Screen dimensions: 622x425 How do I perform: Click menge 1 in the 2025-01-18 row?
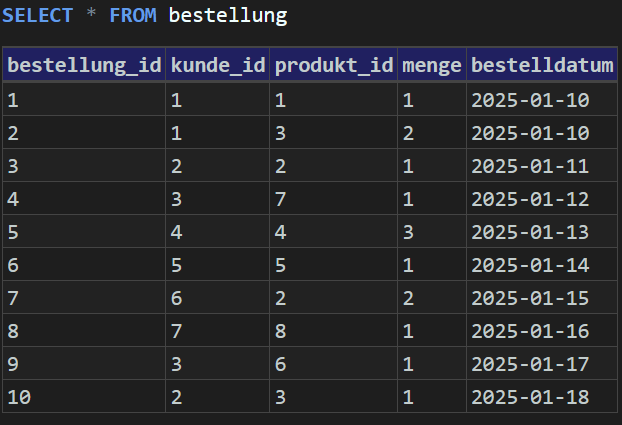click(432, 397)
